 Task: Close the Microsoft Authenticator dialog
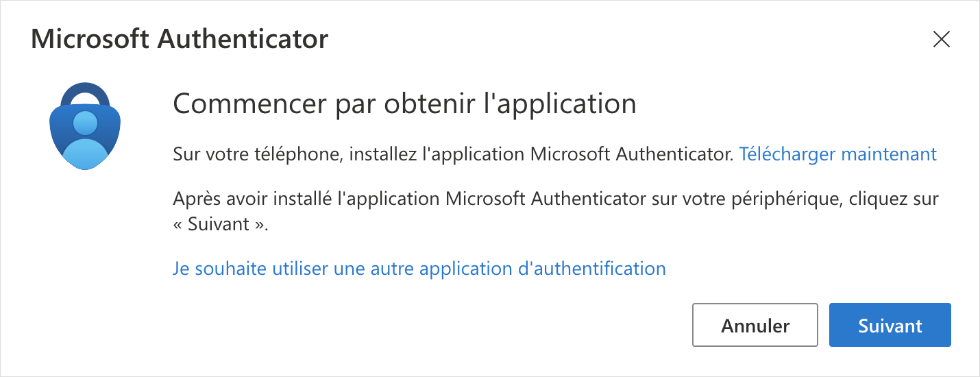coord(942,40)
